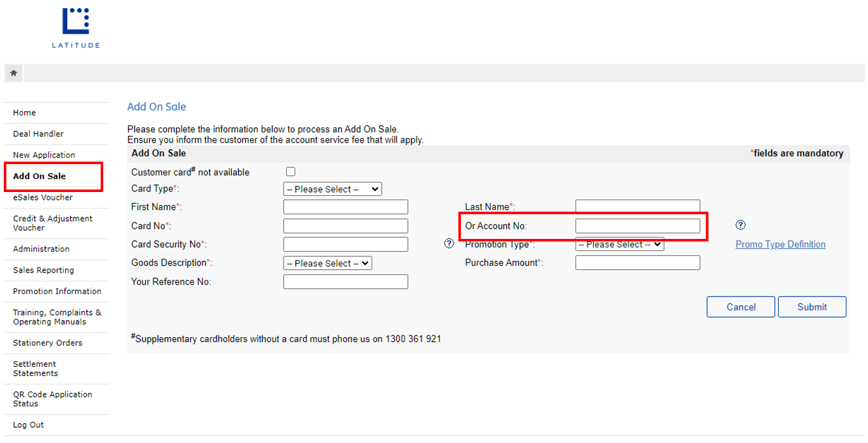Screen dimensions: 868x443
Task: Click the home icon in breadcrumb bar
Action: (x=13, y=73)
